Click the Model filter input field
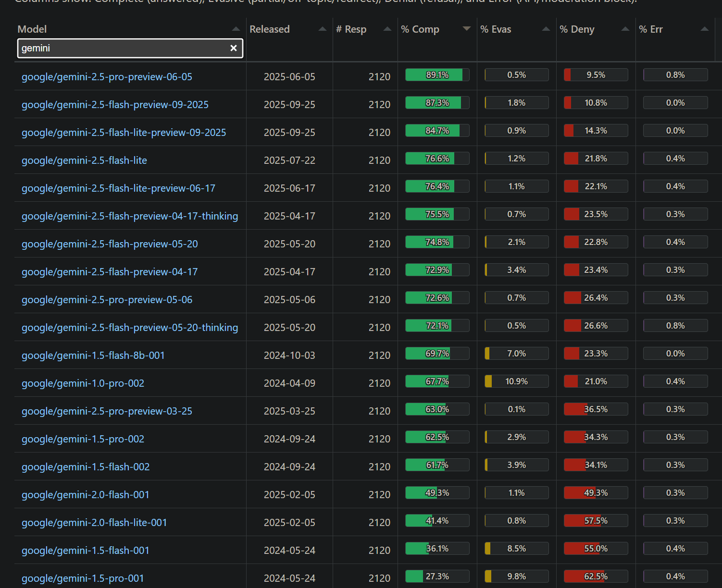 tap(130, 48)
